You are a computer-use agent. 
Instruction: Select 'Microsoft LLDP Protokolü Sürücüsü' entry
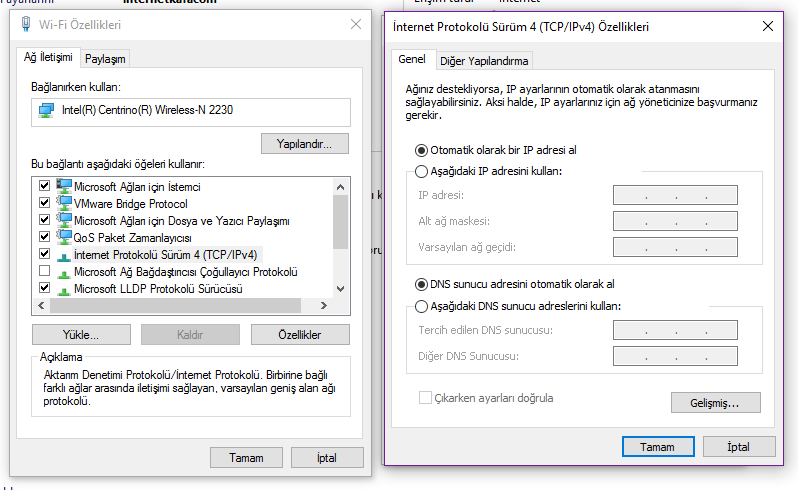tap(158, 289)
